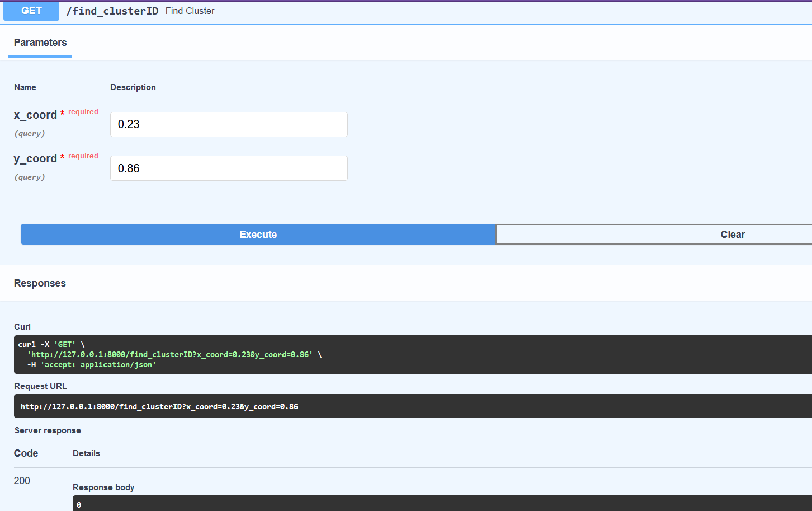Click the x_coord parameter name
The width and height of the screenshot is (812, 511).
click(x=35, y=115)
